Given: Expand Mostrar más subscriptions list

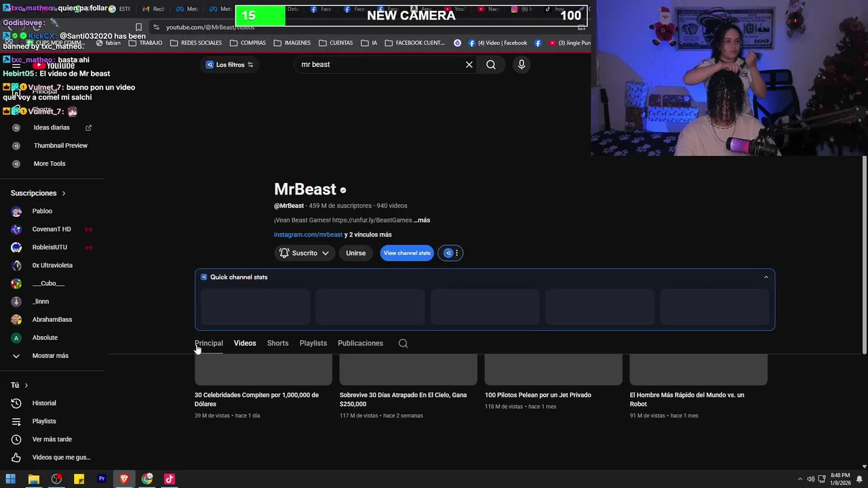Looking at the screenshot, I should tap(52, 356).
